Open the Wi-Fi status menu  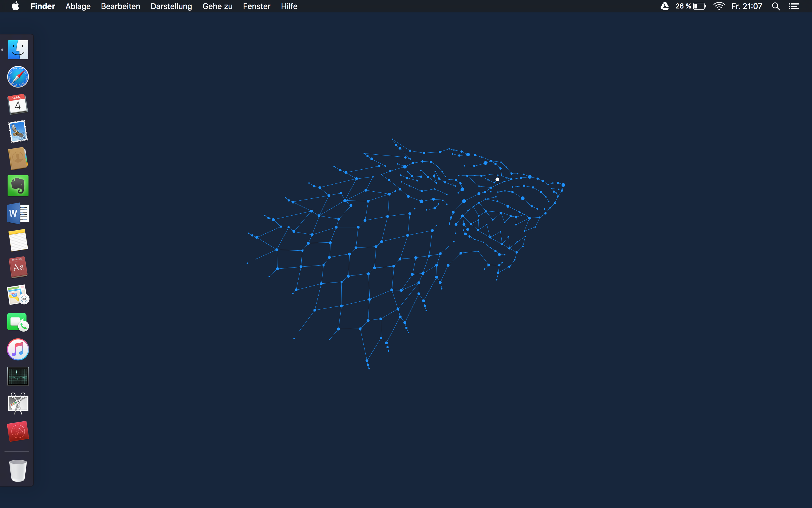[x=719, y=6]
